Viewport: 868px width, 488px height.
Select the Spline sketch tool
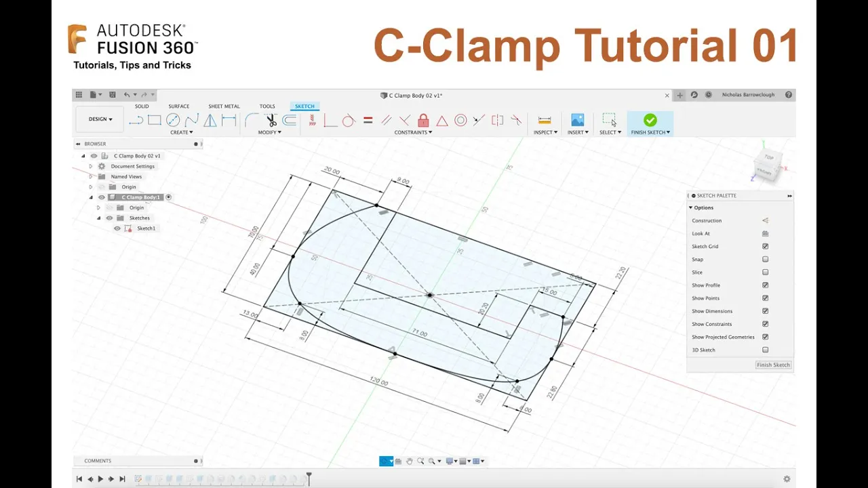pos(192,120)
